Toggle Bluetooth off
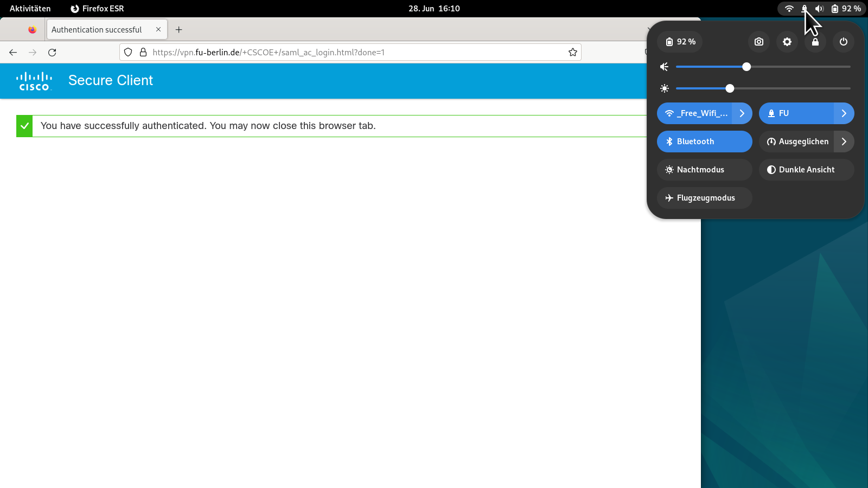Screen dimensions: 868x488 pos(704,142)
